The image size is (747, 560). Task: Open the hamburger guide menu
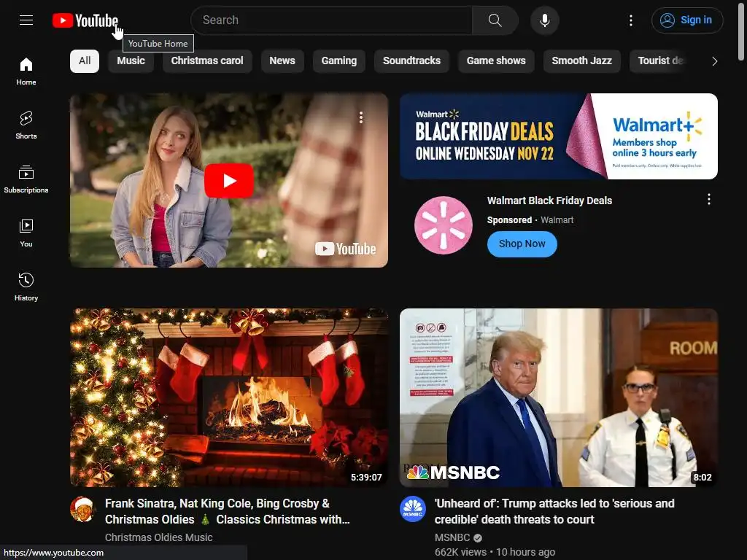26,20
